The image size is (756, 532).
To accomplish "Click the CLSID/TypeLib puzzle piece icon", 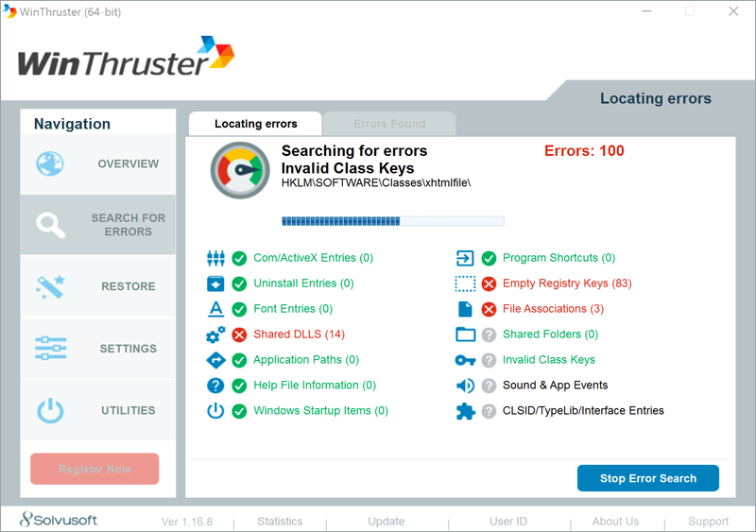I will pos(465,411).
